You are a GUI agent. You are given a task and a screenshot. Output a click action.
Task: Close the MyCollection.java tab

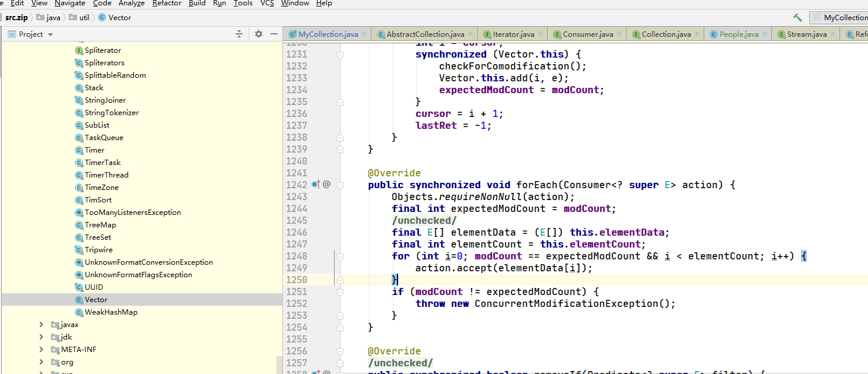pos(364,34)
